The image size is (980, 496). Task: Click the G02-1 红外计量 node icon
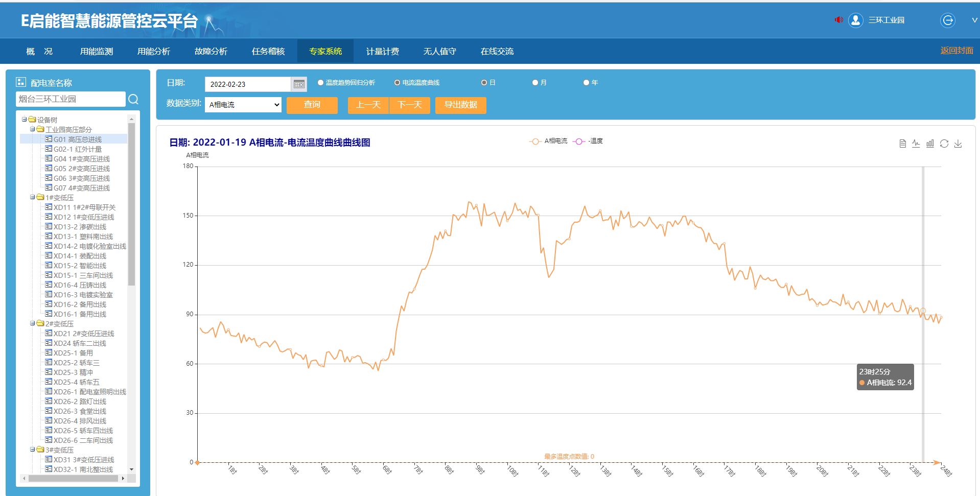pyautogui.click(x=49, y=149)
